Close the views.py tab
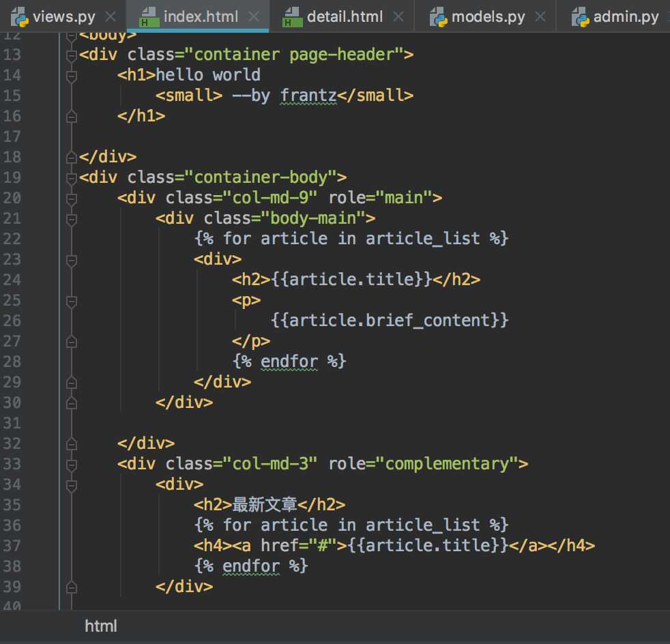The height and width of the screenshot is (644, 670). (x=111, y=16)
